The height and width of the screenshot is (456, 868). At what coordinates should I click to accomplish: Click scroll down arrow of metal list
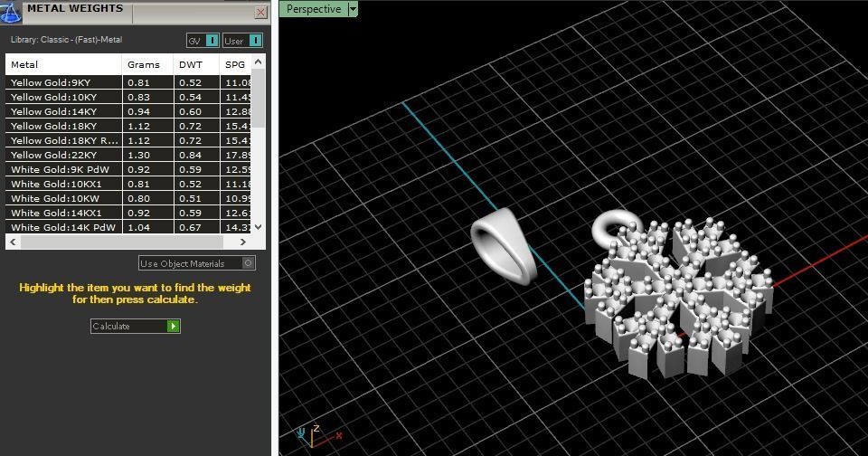click(x=258, y=227)
